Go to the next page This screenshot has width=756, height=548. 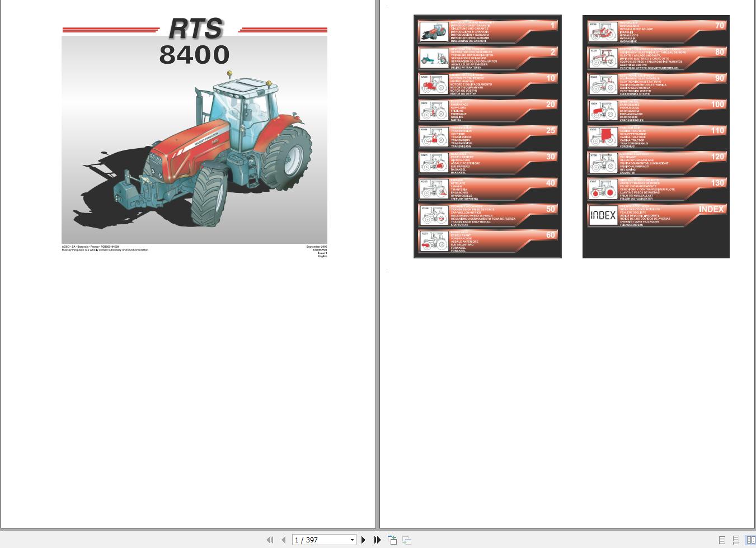pos(364,540)
